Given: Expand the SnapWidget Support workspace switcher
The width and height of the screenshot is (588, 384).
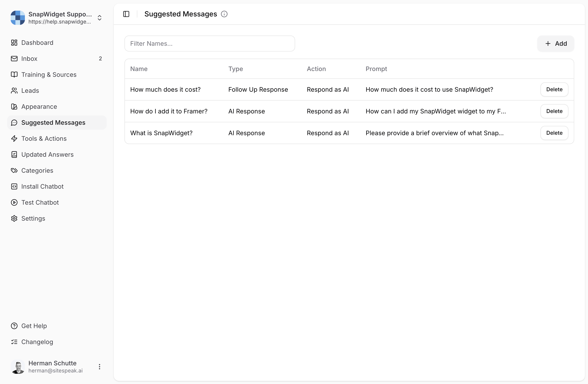Looking at the screenshot, I should click(x=99, y=18).
